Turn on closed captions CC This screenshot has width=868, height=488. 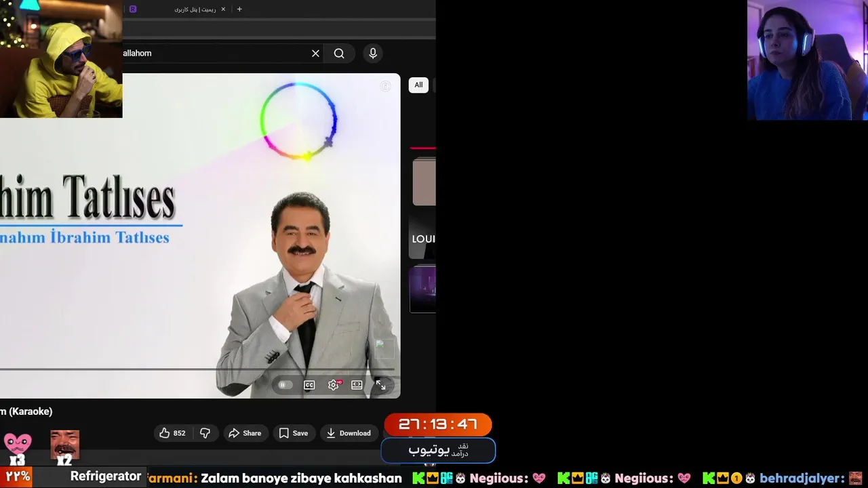pyautogui.click(x=309, y=385)
